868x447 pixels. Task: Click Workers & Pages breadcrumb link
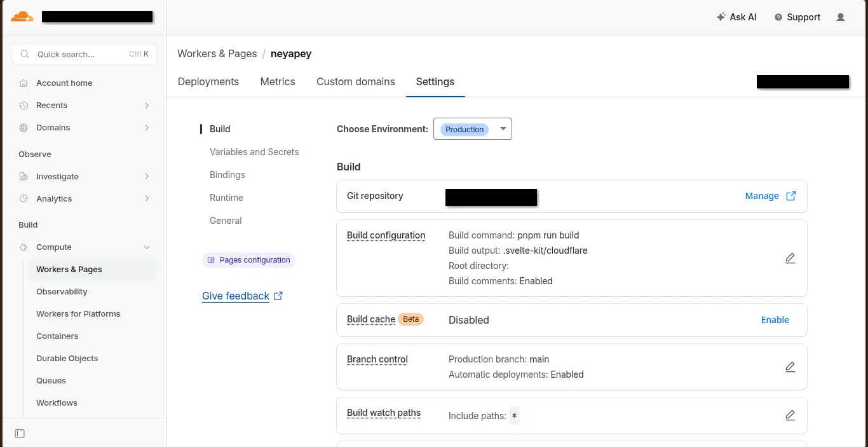coord(217,53)
